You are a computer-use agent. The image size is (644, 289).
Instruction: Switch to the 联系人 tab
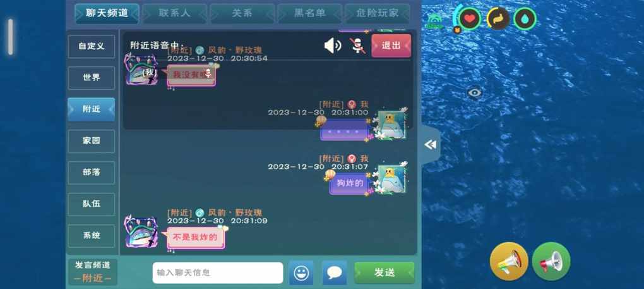pos(174,13)
